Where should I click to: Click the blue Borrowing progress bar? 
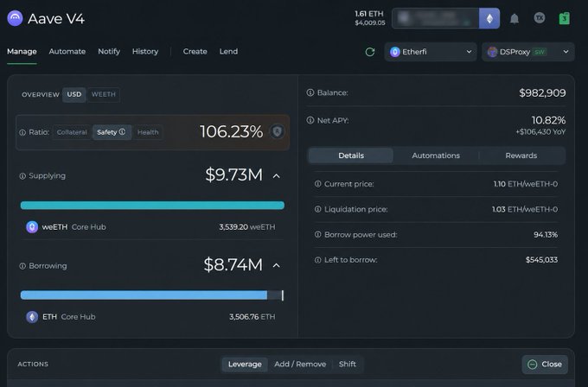(x=144, y=295)
